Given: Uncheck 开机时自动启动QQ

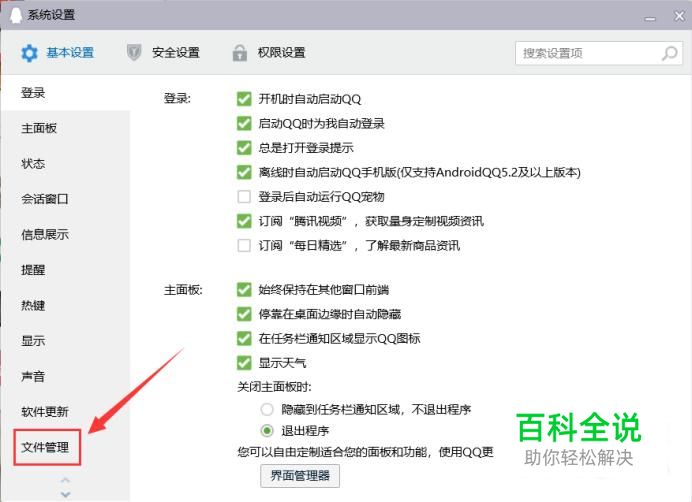Looking at the screenshot, I should pos(244,99).
